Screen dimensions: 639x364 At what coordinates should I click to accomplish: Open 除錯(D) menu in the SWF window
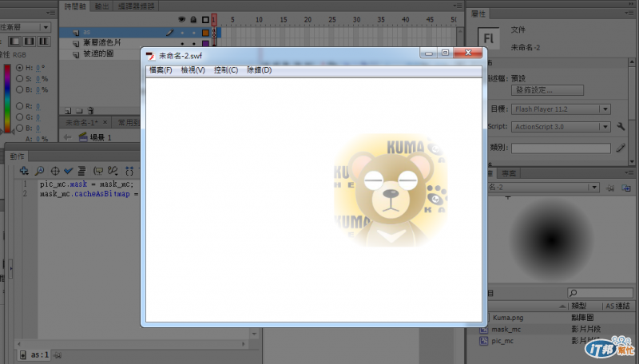click(x=259, y=70)
